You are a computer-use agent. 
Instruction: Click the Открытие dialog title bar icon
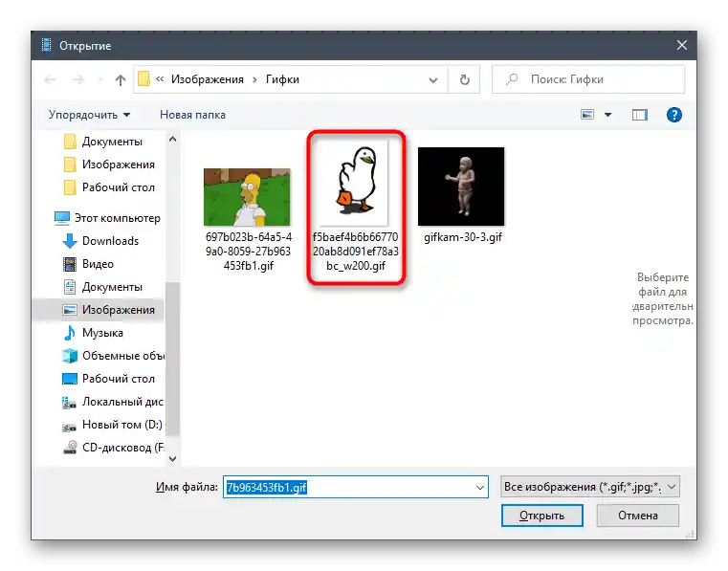point(47,45)
